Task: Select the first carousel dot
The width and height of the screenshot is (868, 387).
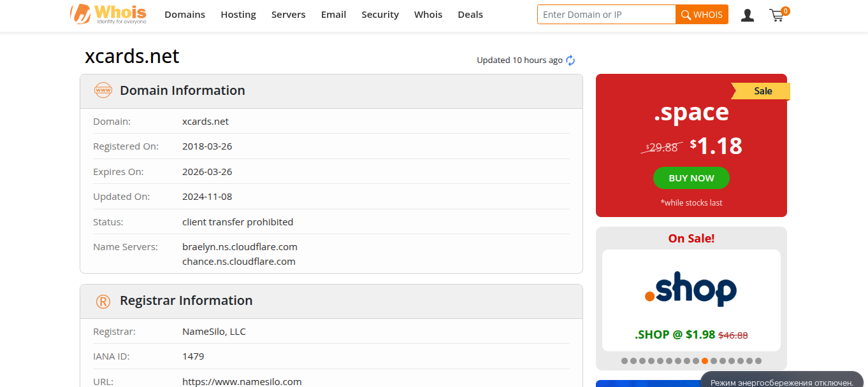Action: coord(625,361)
